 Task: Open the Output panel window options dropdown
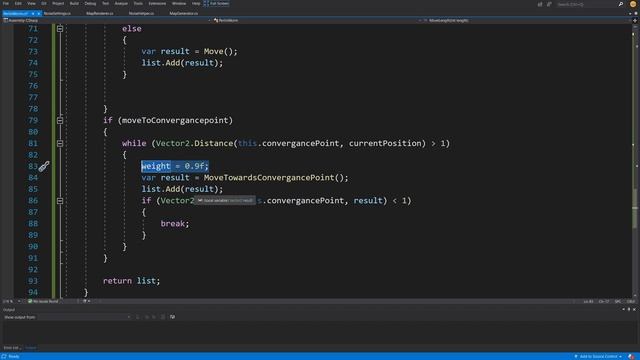[x=624, y=310]
